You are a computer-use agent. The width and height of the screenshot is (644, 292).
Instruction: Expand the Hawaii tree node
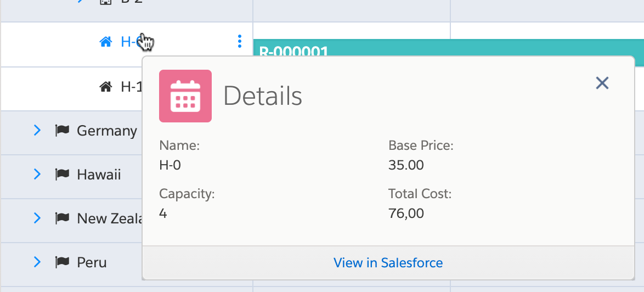pyautogui.click(x=37, y=174)
